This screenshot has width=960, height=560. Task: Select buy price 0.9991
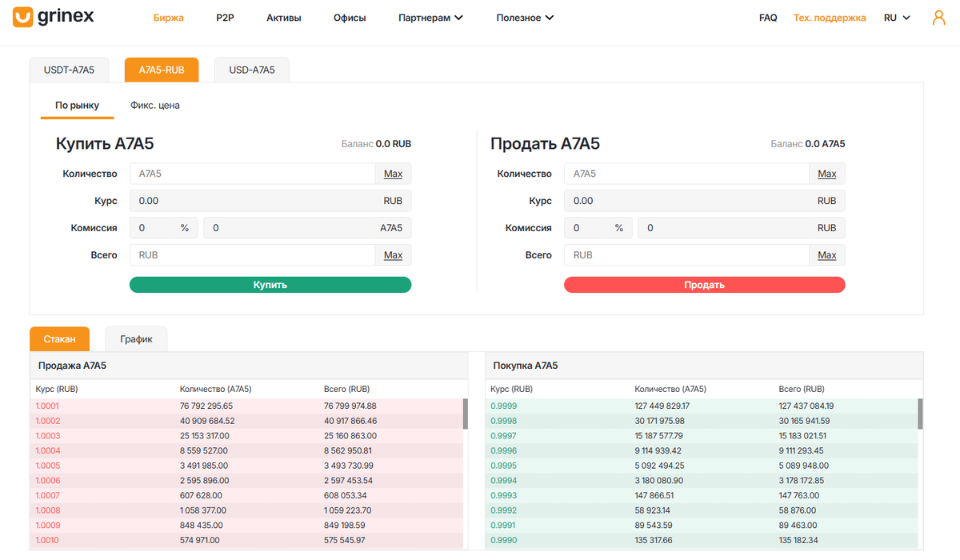503,526
